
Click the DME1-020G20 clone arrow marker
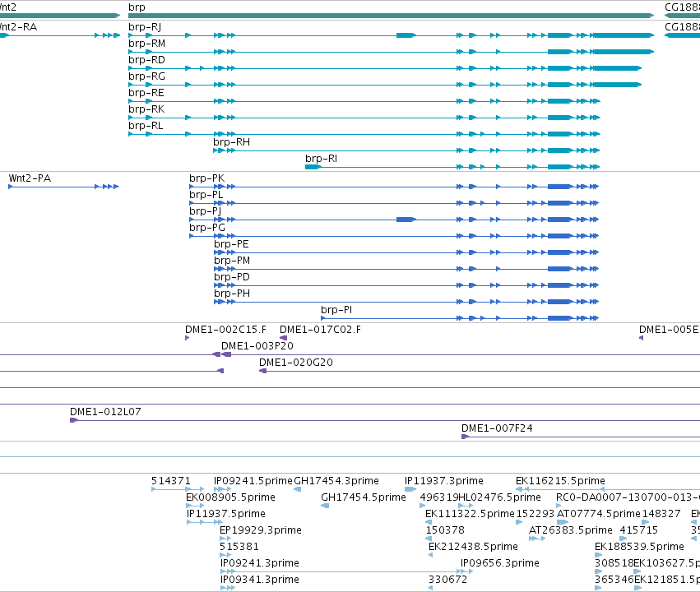(x=263, y=371)
